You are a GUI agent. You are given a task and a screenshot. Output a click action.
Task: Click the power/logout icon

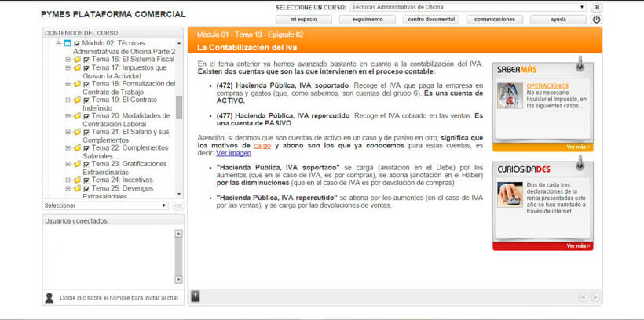pos(596,20)
